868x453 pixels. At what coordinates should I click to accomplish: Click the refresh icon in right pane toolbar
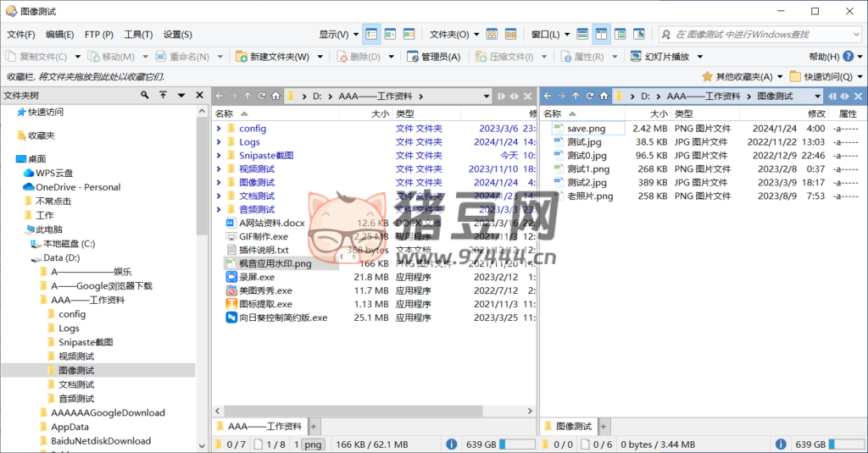pos(590,97)
